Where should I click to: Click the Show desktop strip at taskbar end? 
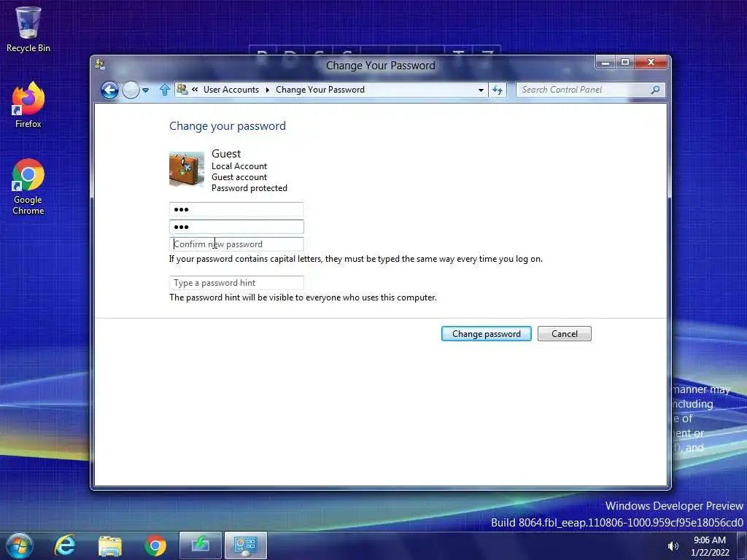742,545
